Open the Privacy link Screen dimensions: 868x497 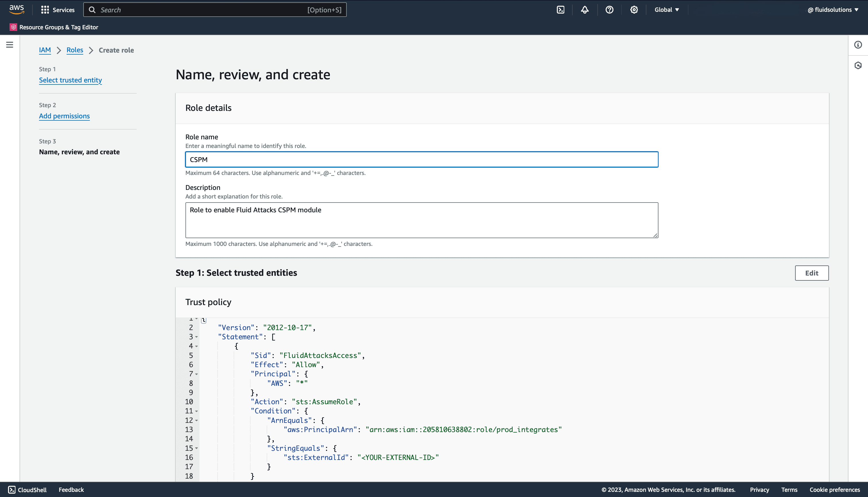(x=759, y=490)
